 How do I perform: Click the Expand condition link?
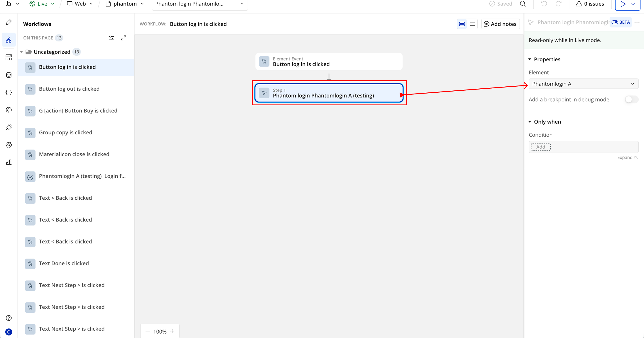tap(627, 158)
